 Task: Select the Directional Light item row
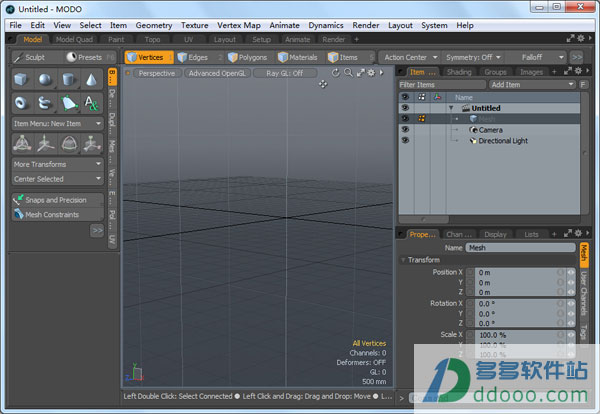[x=489, y=141]
